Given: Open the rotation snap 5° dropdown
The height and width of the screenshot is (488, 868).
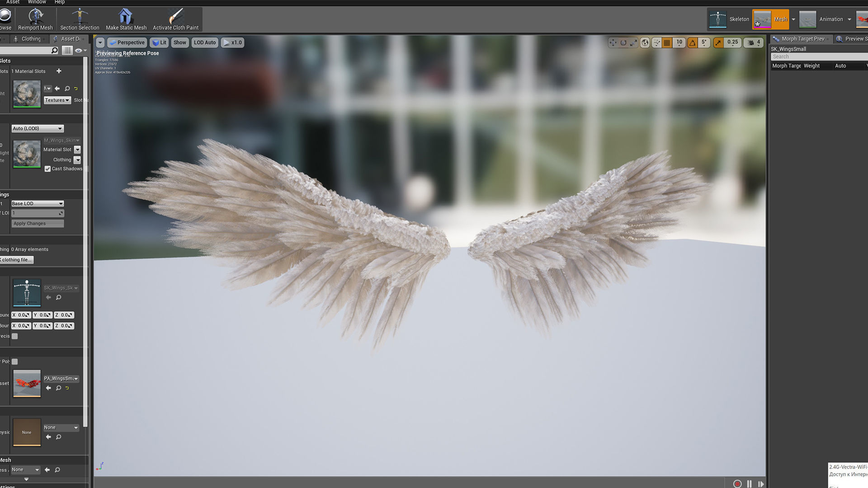Looking at the screenshot, I should 704,42.
